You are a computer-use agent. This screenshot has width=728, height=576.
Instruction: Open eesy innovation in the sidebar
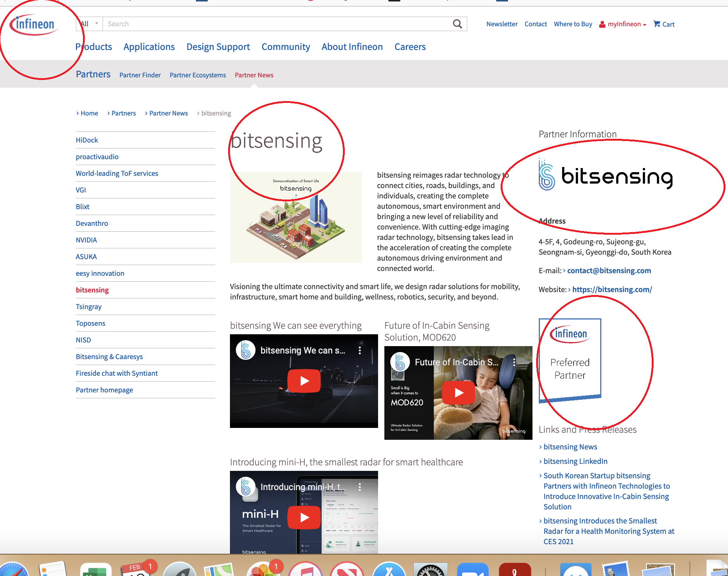click(100, 273)
